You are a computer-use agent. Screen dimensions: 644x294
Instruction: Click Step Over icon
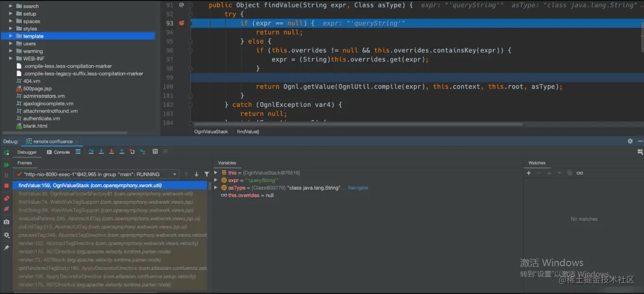[91, 152]
